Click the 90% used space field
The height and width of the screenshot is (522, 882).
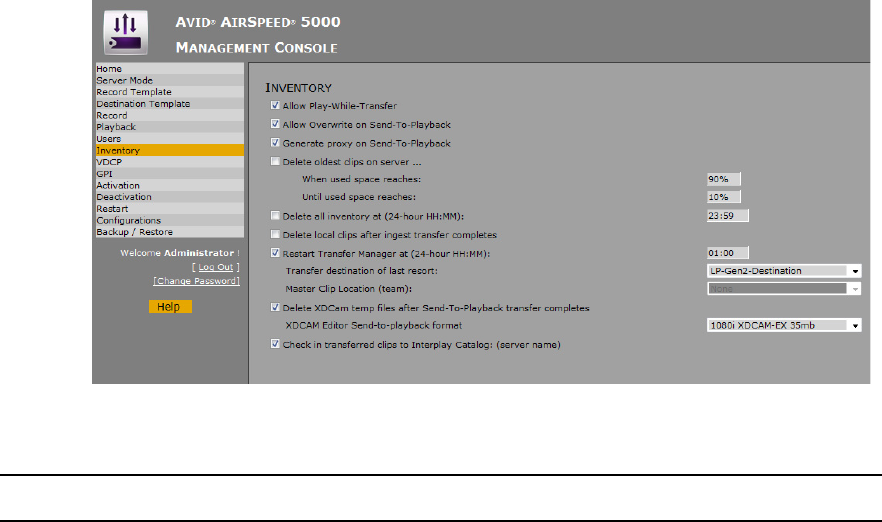723,179
